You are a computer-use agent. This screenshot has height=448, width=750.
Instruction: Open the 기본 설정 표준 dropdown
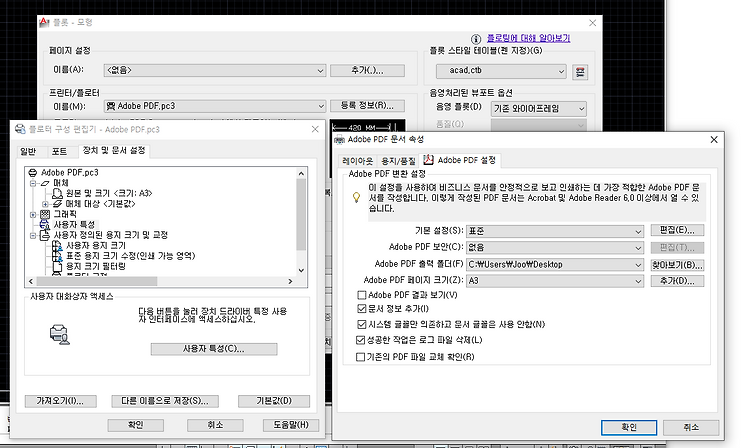click(x=555, y=231)
